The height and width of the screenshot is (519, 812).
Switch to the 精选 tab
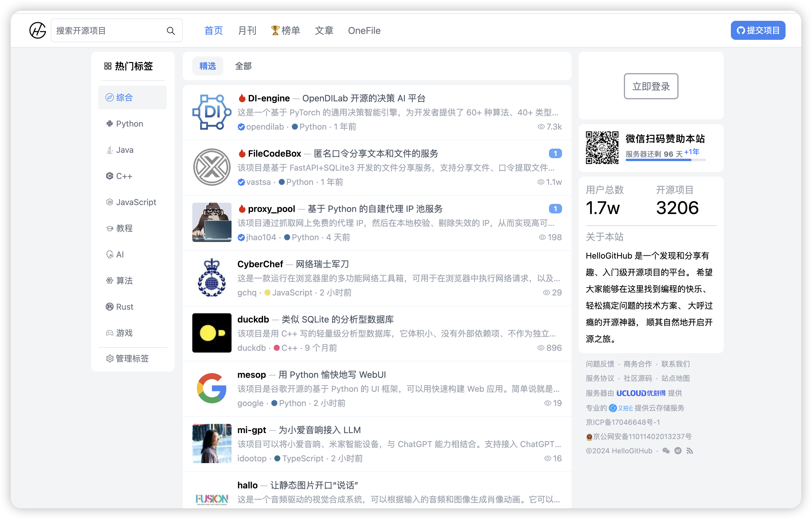[207, 66]
